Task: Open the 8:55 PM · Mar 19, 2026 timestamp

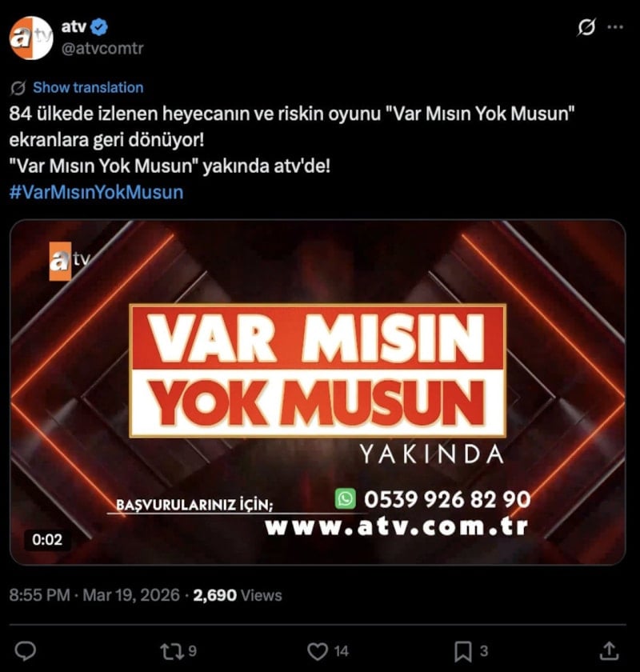Action: (x=94, y=595)
